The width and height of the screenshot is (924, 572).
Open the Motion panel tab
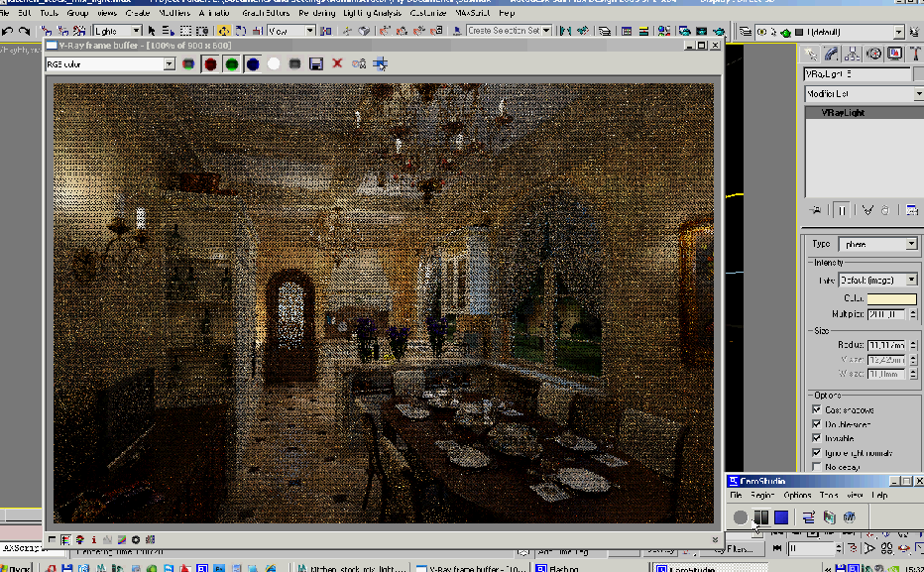pyautogui.click(x=873, y=55)
